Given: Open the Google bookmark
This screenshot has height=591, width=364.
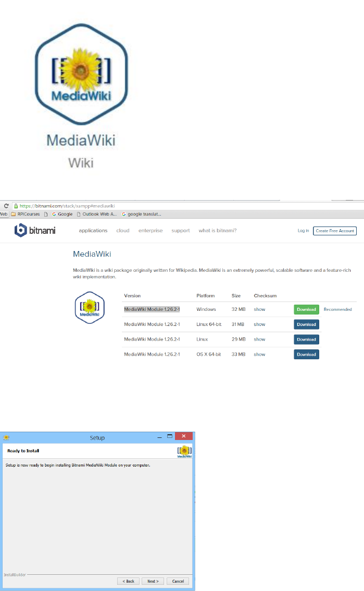Looking at the screenshot, I should [x=62, y=214].
